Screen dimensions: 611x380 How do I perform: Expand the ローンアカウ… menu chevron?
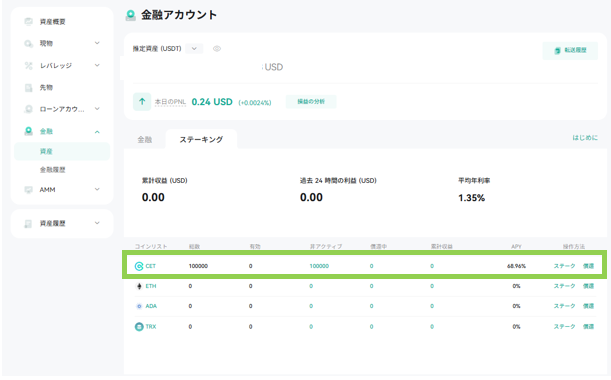(97, 109)
